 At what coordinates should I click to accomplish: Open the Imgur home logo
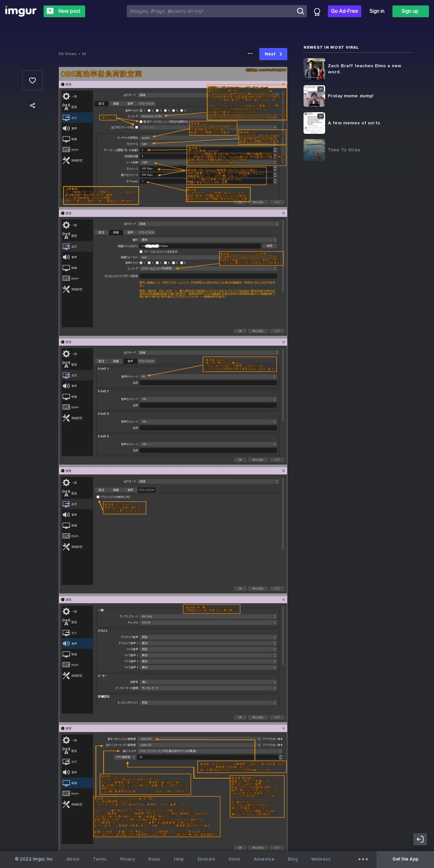tap(21, 11)
